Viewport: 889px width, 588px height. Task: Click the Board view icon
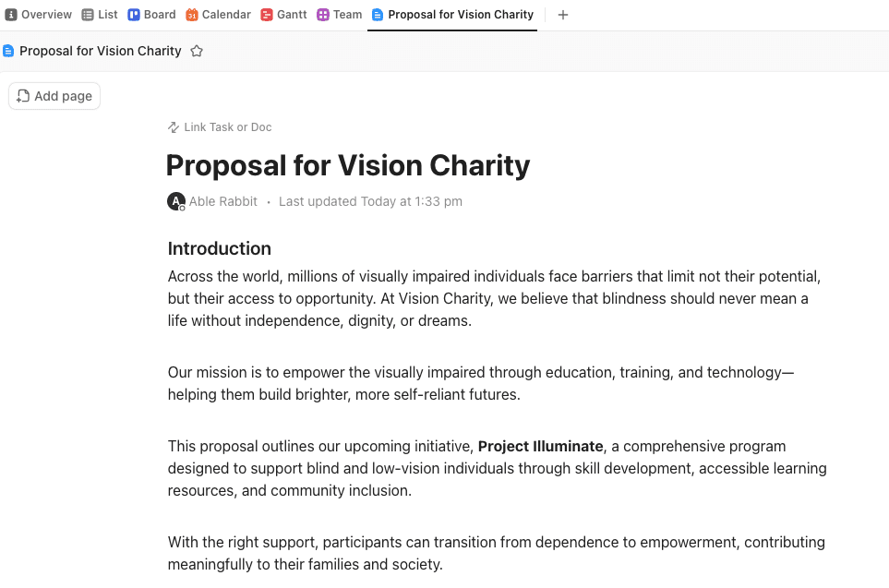(134, 15)
